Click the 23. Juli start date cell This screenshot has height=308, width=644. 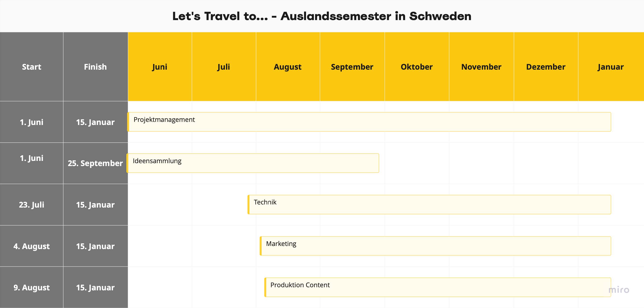tap(32, 204)
